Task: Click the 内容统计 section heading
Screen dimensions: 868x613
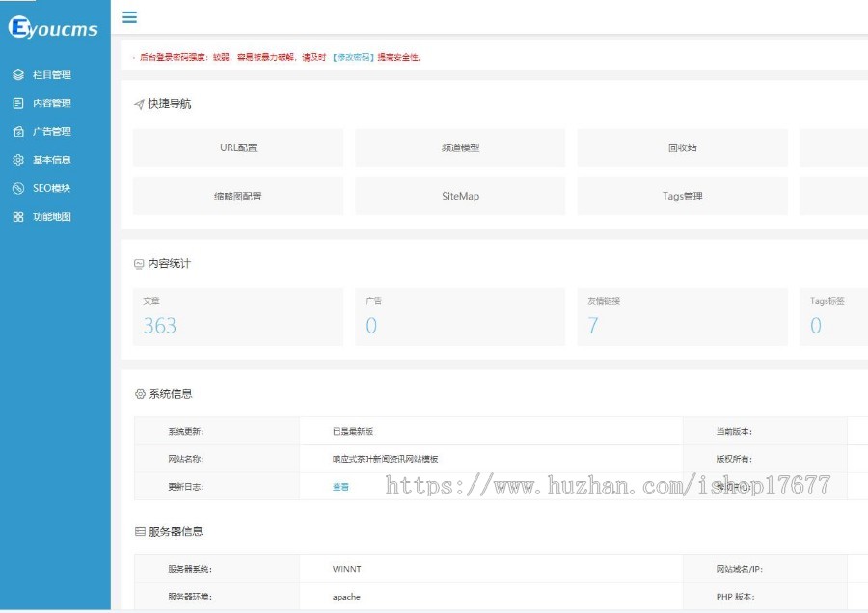Action: 170,264
